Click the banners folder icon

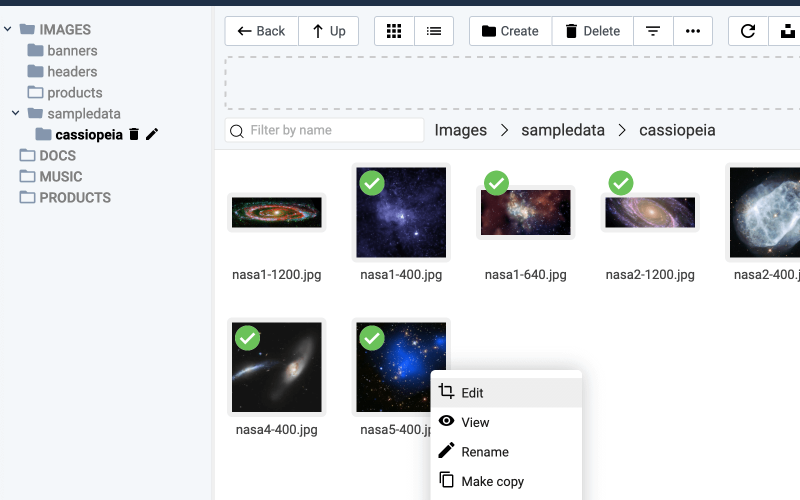35,50
